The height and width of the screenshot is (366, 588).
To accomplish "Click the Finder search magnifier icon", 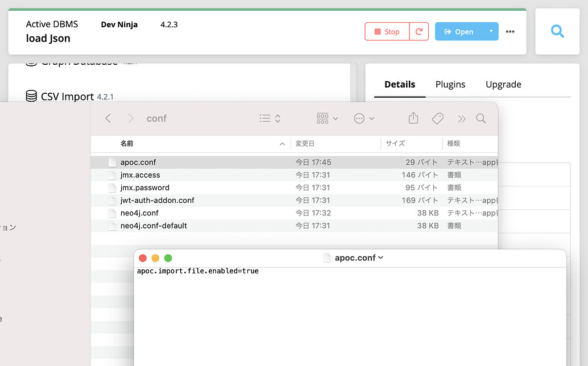I will coord(481,118).
